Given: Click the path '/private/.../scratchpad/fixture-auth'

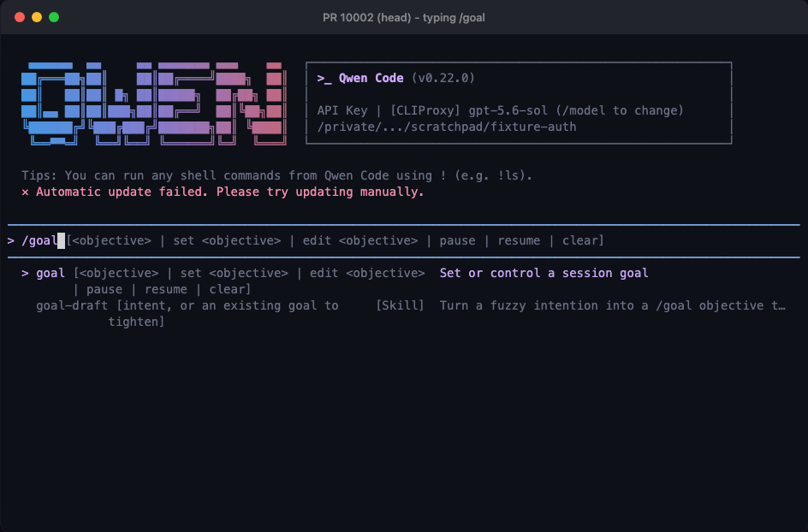Looking at the screenshot, I should tap(446, 127).
